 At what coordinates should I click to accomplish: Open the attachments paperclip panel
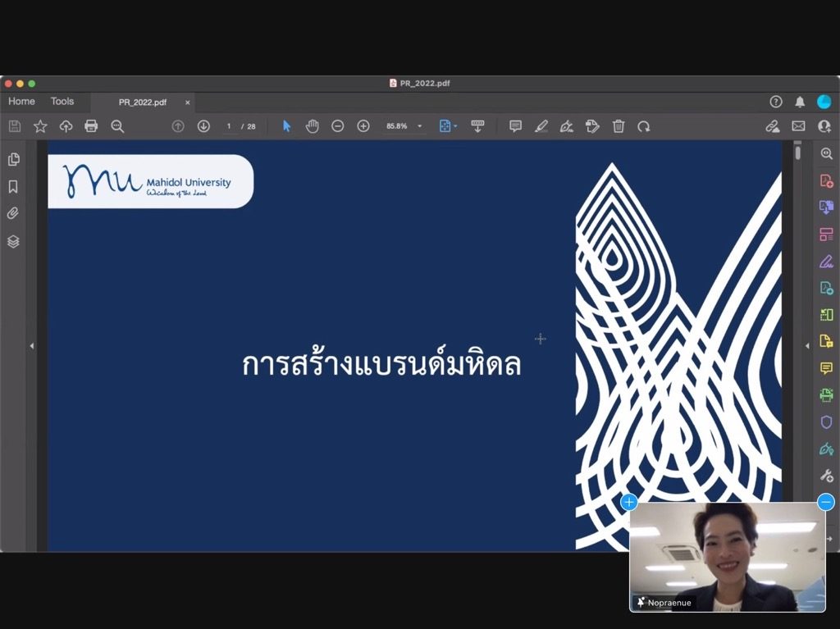click(x=13, y=213)
